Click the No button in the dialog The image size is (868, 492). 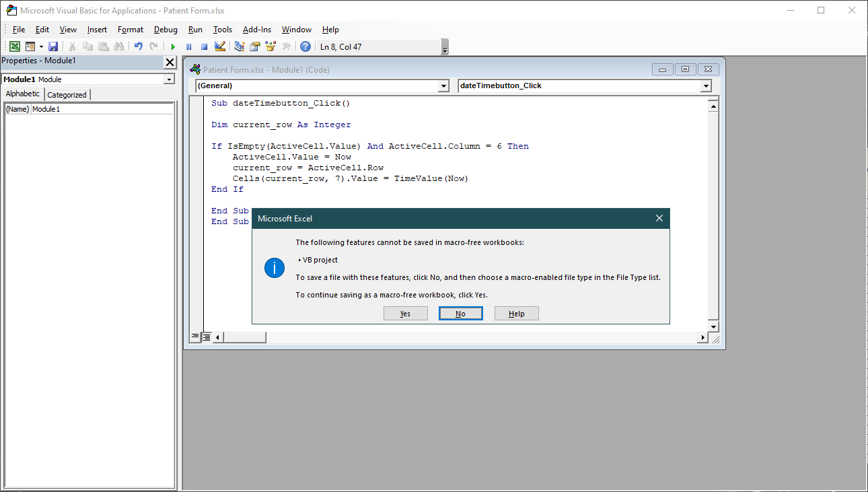(460, 314)
